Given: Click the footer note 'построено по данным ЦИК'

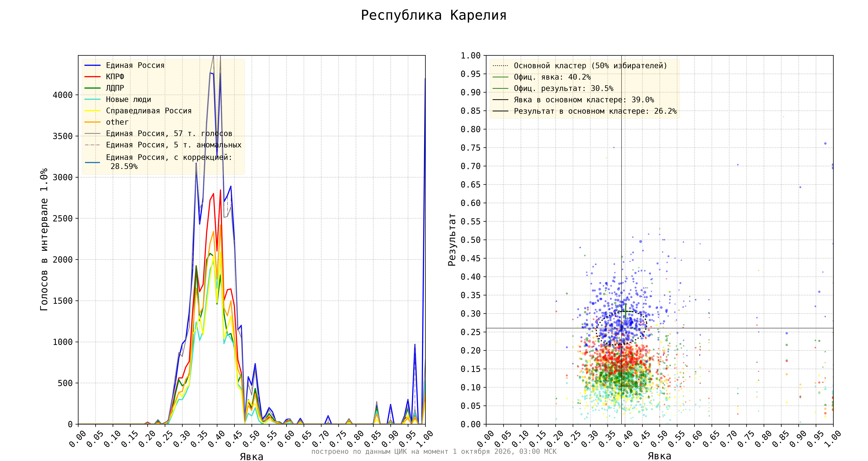Looking at the screenshot, I should pos(359,451).
